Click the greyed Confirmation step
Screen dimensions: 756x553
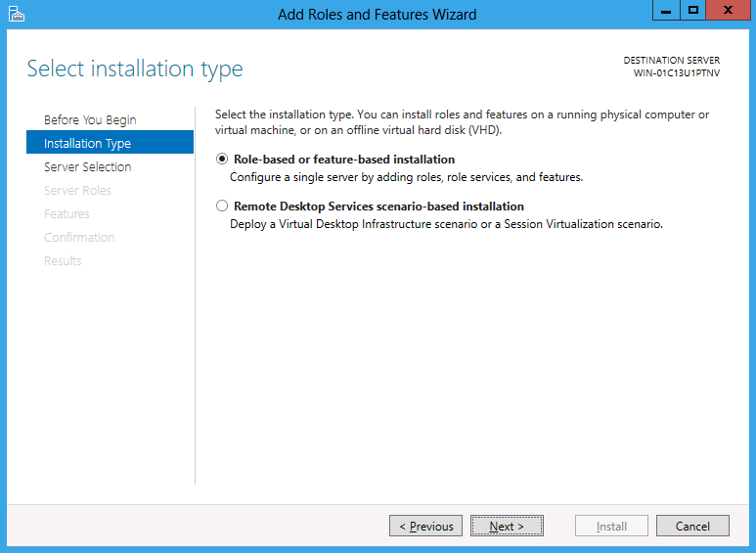coord(79,238)
